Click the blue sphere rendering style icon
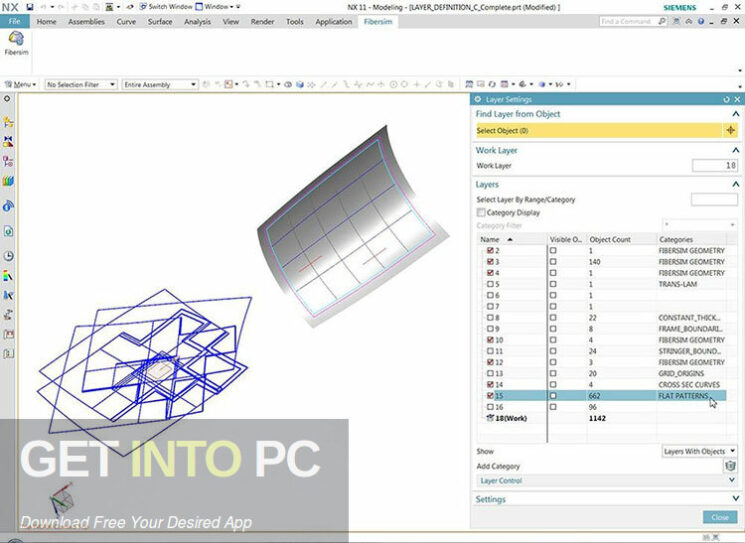The image size is (745, 543). (x=542, y=84)
